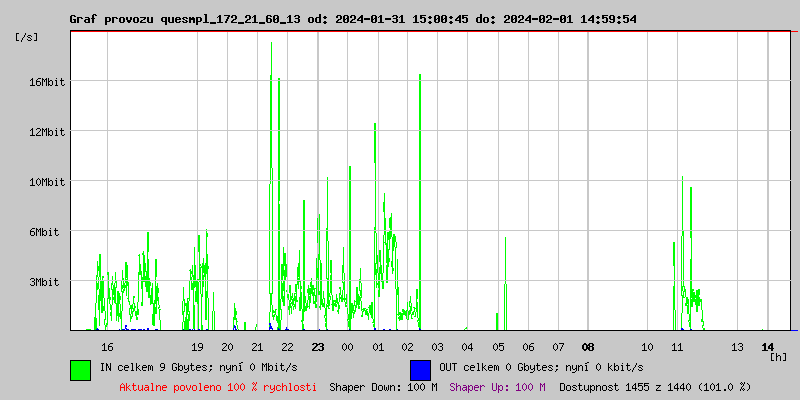
Task: Click the green IN traffic legend swatch
Action: [x=80, y=369]
